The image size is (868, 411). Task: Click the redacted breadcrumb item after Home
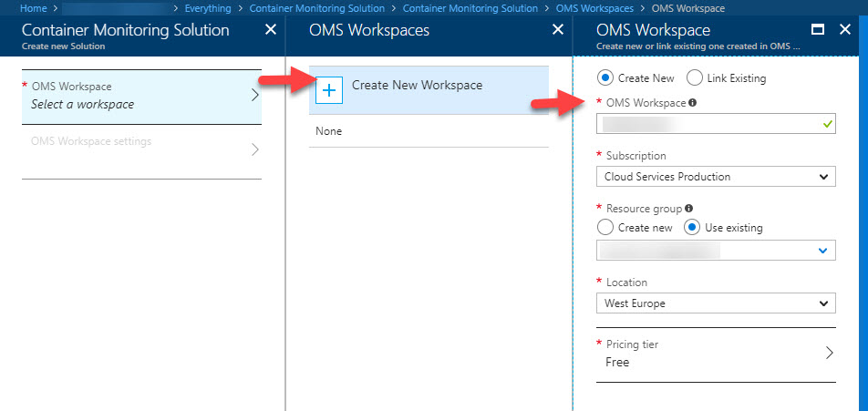point(116,8)
